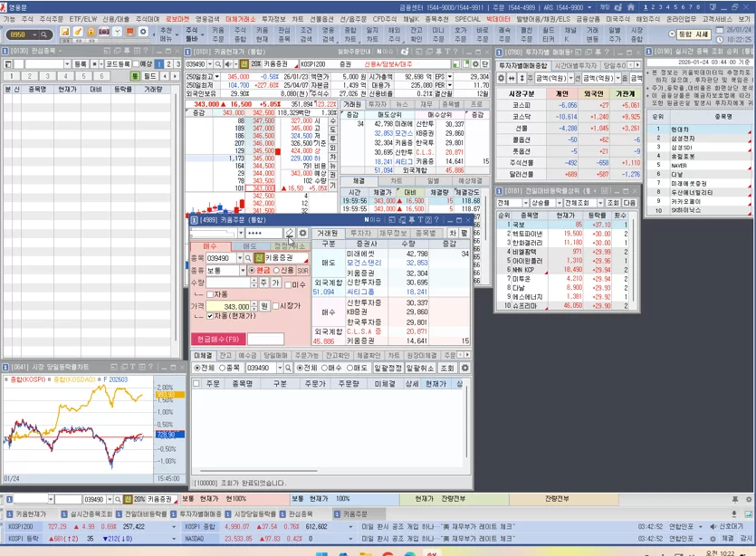Click the 현금매수(F9) buy button
Viewport: 756px width, 556px height.
click(218, 339)
